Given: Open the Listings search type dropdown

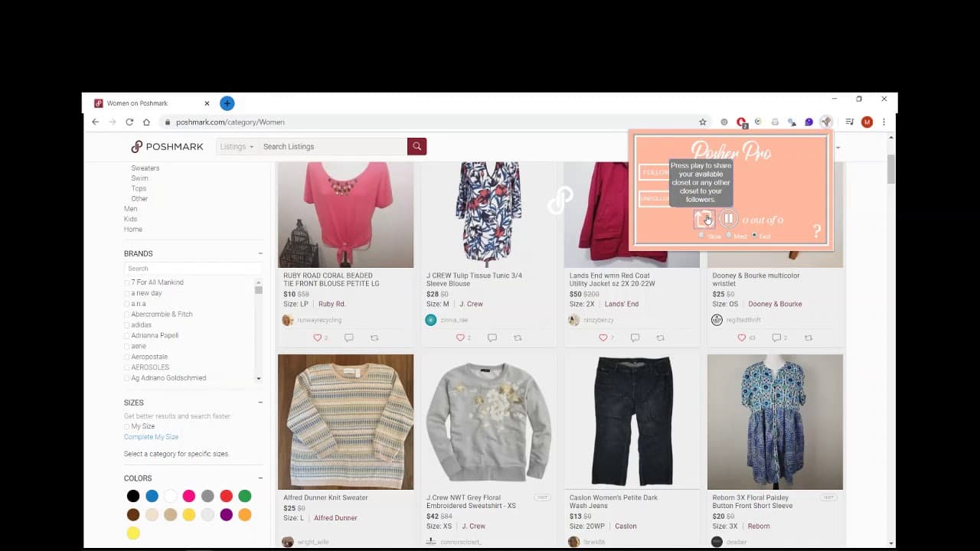Looking at the screenshot, I should pos(237,146).
